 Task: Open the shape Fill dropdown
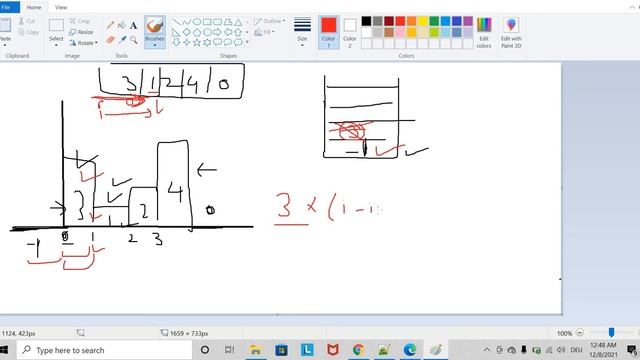(264, 32)
